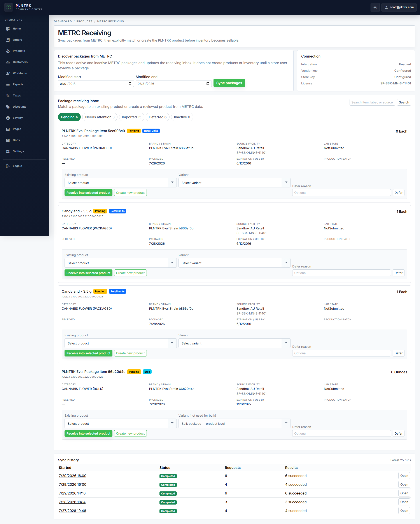Open Discounts tag icon in sidebar
Image resolution: width=420 pixels, height=524 pixels.
(8, 107)
